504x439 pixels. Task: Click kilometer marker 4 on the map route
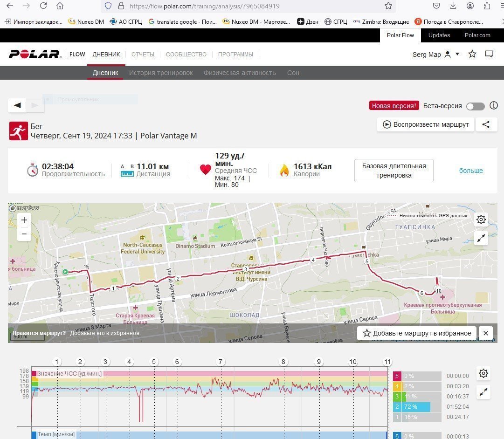coord(313,260)
